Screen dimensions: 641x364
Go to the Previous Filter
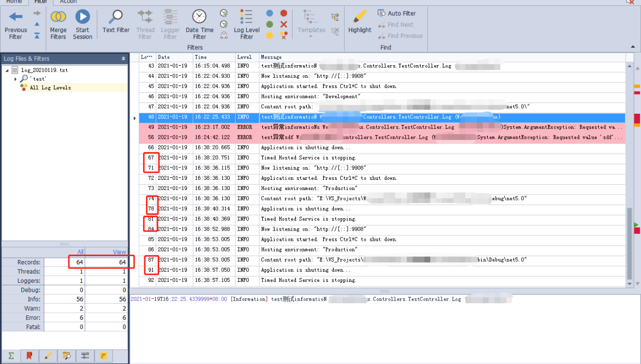coord(15,25)
